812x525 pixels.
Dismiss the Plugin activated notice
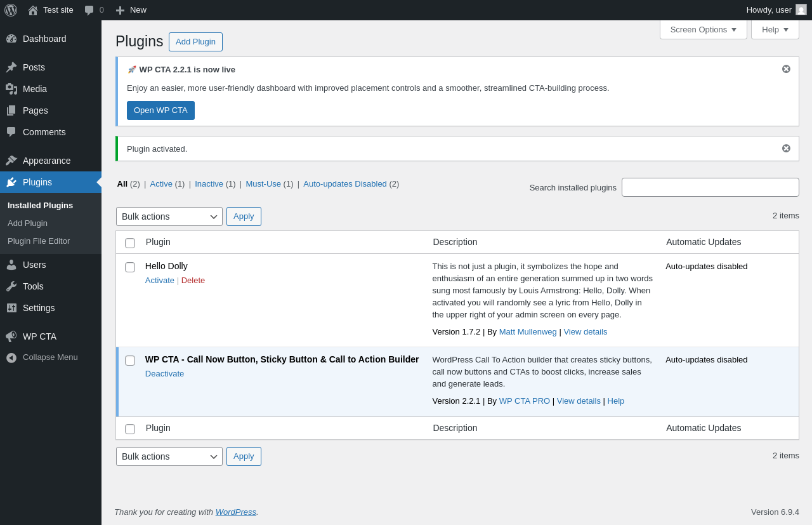coord(786,149)
